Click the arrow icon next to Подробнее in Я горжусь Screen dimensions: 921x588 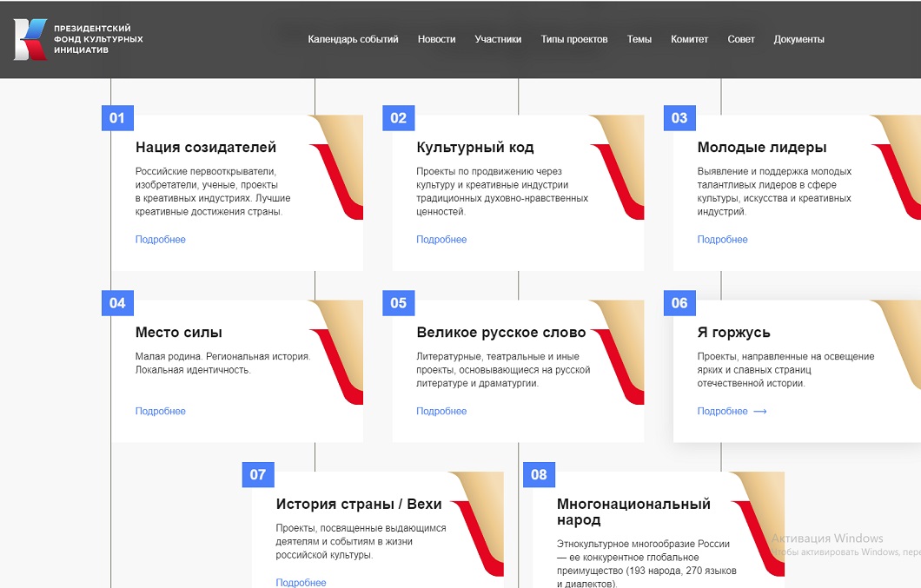tap(760, 411)
